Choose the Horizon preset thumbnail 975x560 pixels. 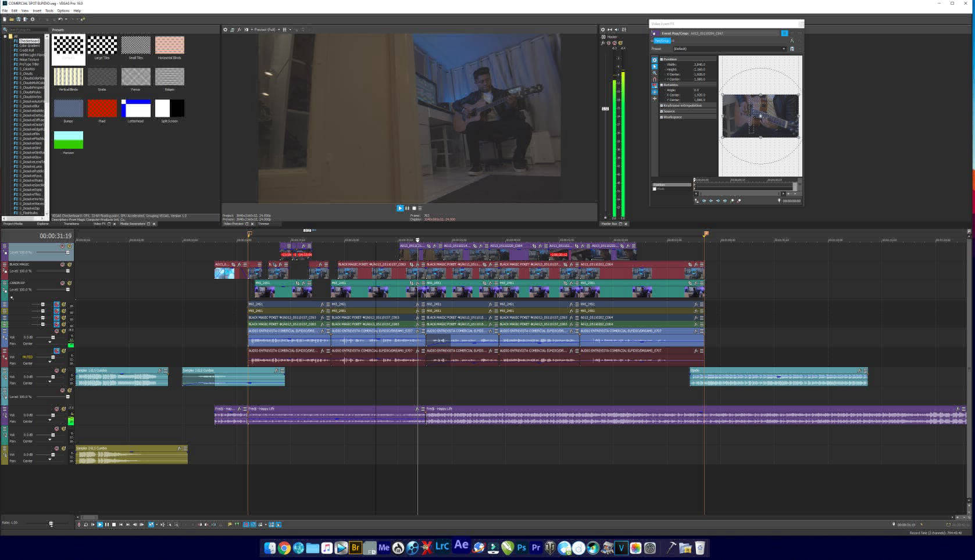tap(69, 140)
